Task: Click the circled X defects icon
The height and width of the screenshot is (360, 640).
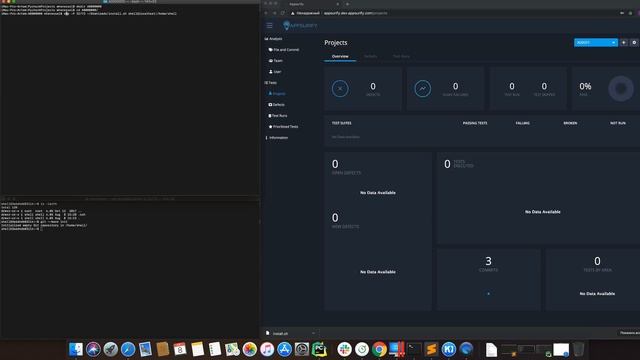Action: tap(340, 89)
